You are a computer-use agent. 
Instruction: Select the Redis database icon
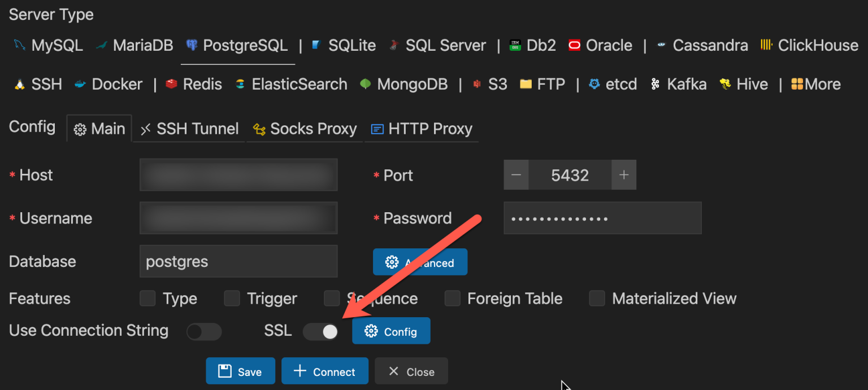click(171, 84)
